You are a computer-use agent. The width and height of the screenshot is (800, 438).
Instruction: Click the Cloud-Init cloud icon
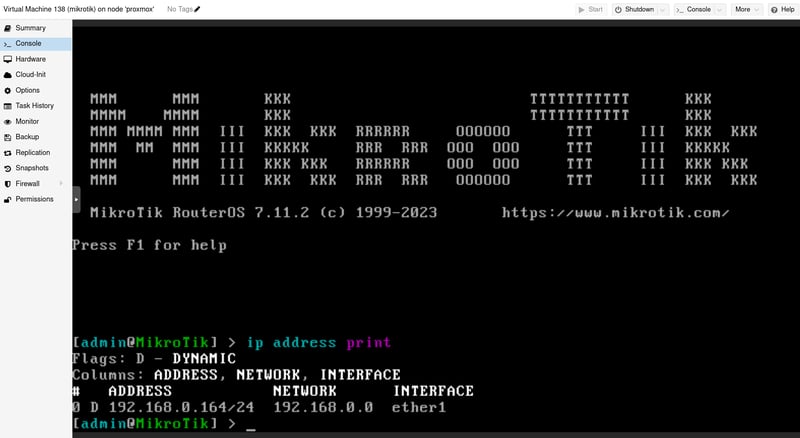click(8, 75)
